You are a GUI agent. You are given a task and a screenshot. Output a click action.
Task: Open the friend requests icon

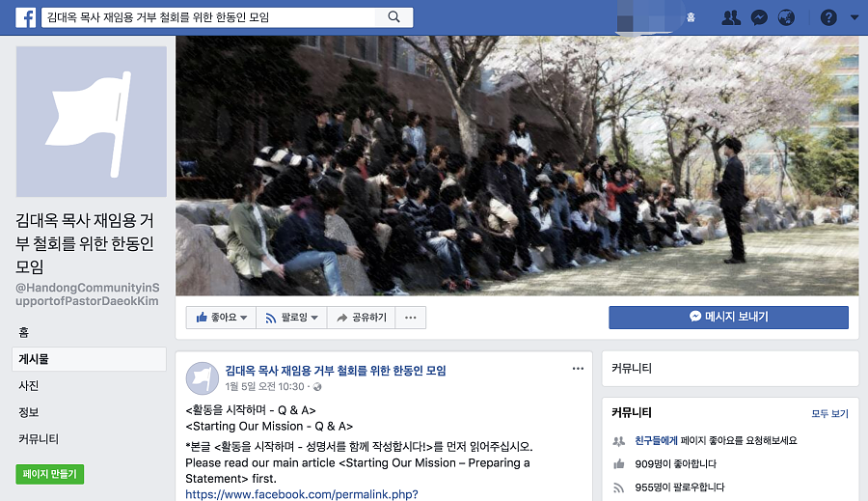(x=731, y=17)
